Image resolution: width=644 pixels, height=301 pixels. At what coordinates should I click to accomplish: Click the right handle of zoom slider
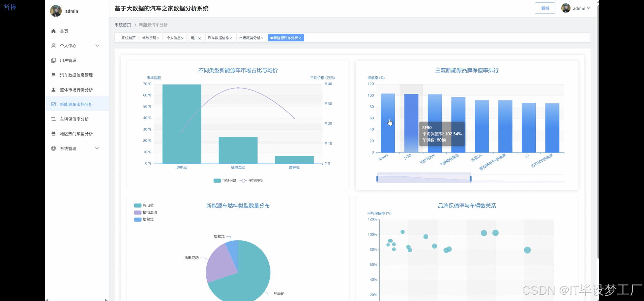471,178
